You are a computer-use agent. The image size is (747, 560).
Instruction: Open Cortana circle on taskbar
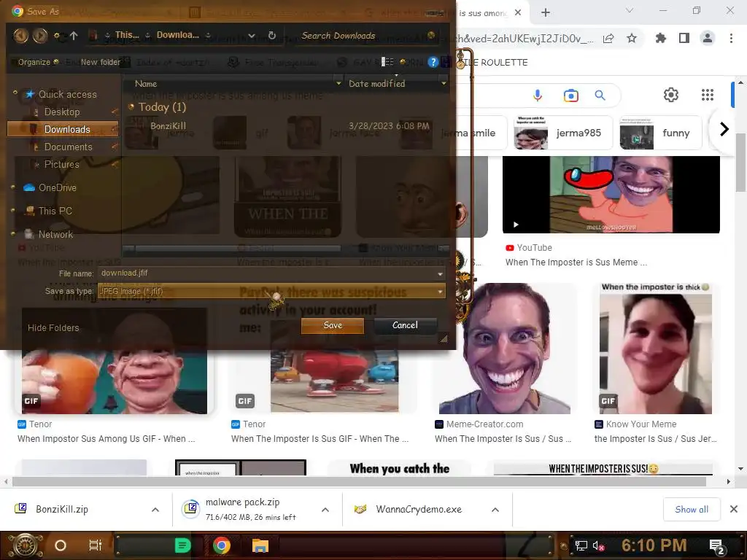[61, 545]
